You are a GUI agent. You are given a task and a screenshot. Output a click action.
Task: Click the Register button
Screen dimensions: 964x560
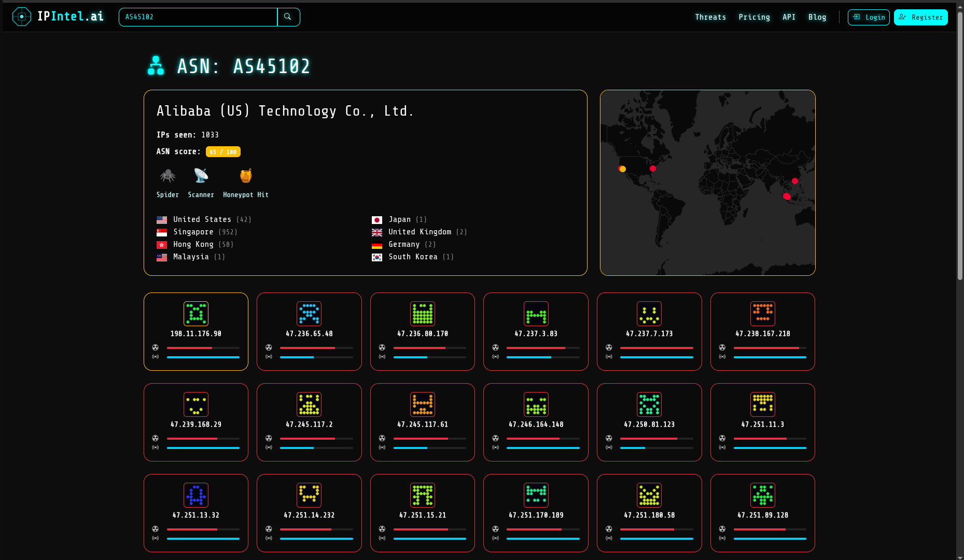[x=920, y=17]
